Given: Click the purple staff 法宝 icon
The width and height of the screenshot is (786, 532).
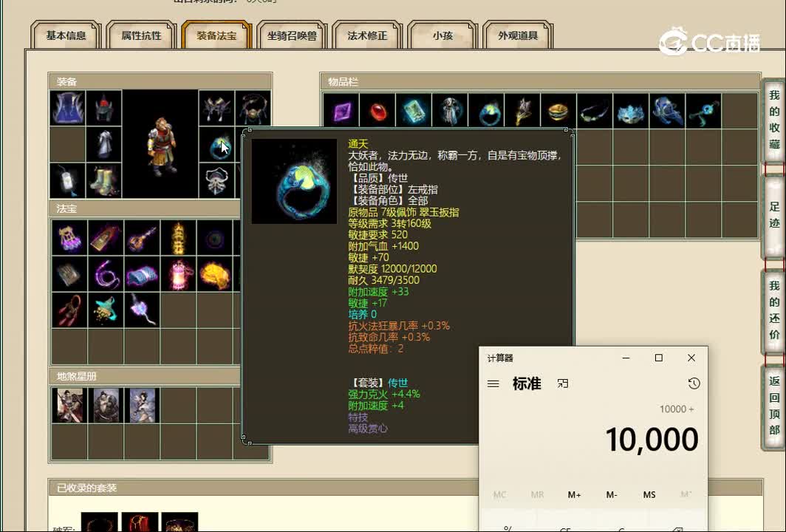Looking at the screenshot, I should point(143,237).
